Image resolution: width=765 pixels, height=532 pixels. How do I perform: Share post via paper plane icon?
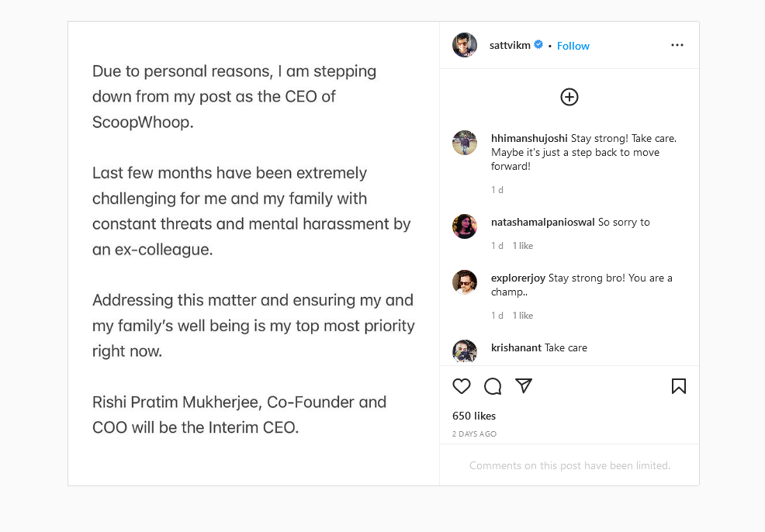coord(524,385)
